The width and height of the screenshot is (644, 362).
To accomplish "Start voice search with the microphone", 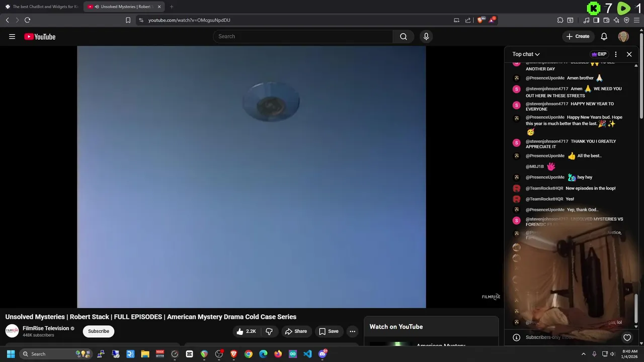I will 426,36.
